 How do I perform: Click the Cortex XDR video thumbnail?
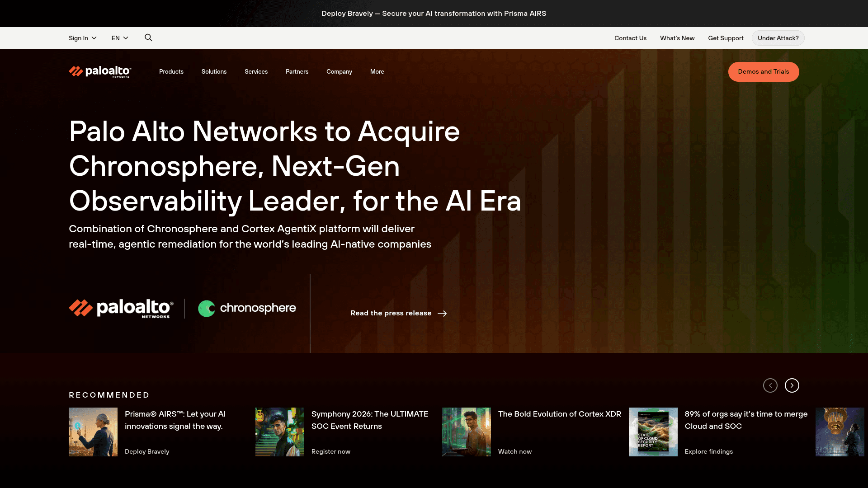(466, 432)
